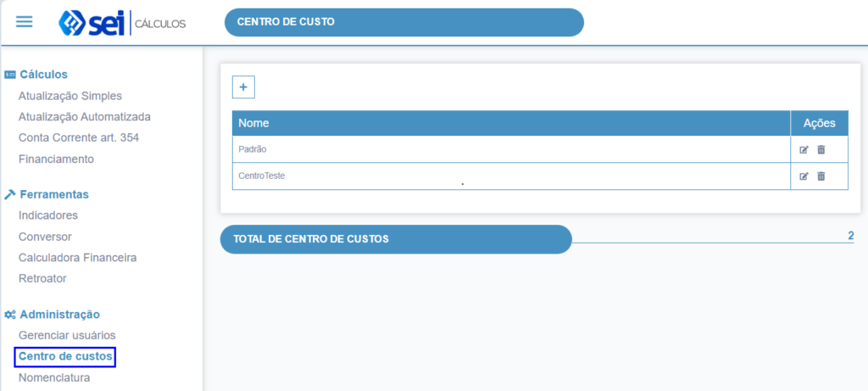Edit the Padrão cost center
This screenshot has width=868, height=391.
[x=804, y=150]
